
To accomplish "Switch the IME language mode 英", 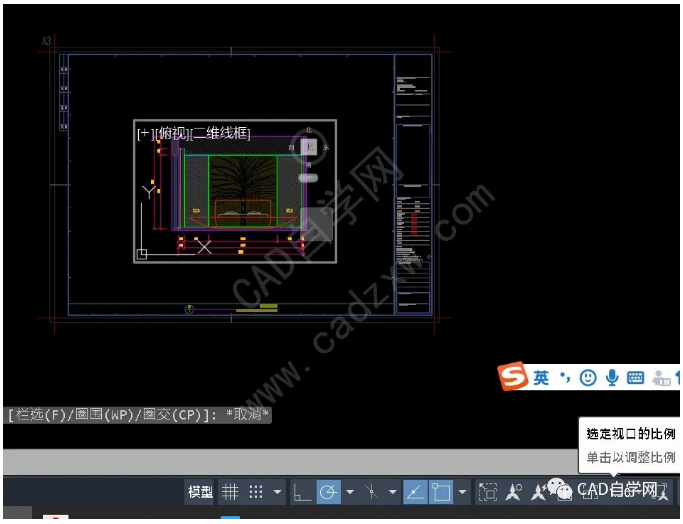I will 541,378.
